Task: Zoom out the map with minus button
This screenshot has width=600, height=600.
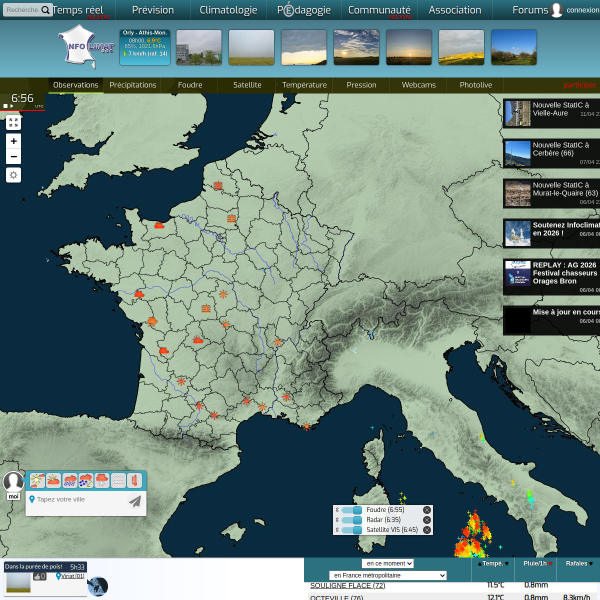Action: click(13, 156)
